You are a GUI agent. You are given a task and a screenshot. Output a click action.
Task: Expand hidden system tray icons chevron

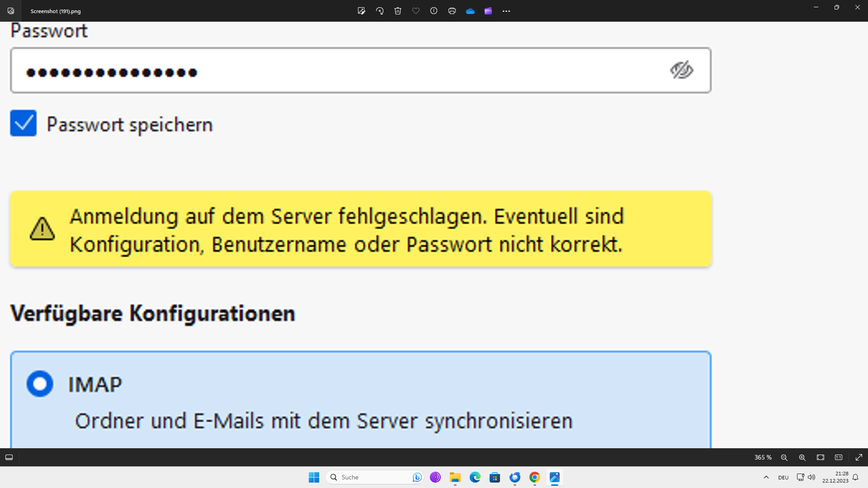(x=766, y=477)
